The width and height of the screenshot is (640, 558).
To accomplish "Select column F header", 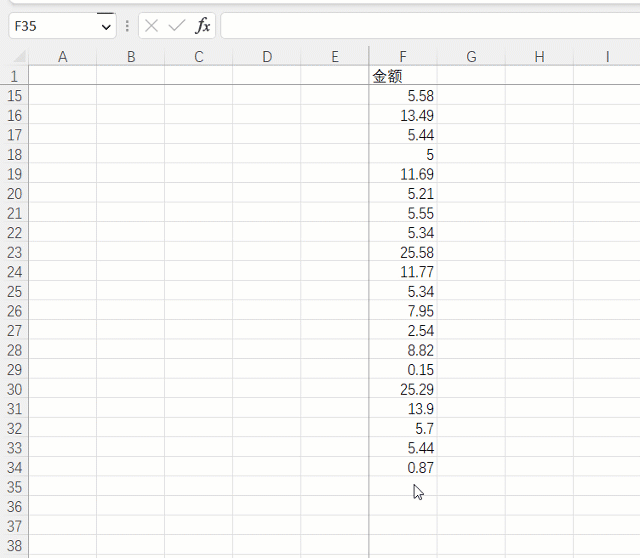I will pos(402,57).
